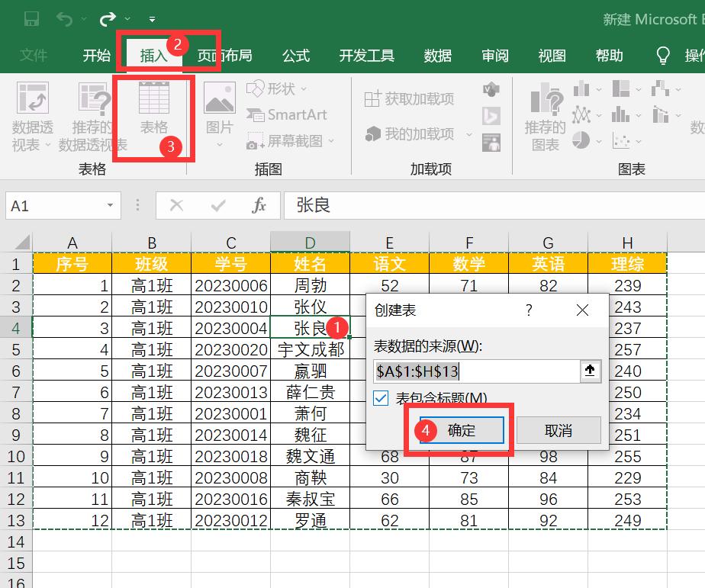Click the Redo arrow icon
This screenshot has height=588, width=705.
tap(108, 19)
